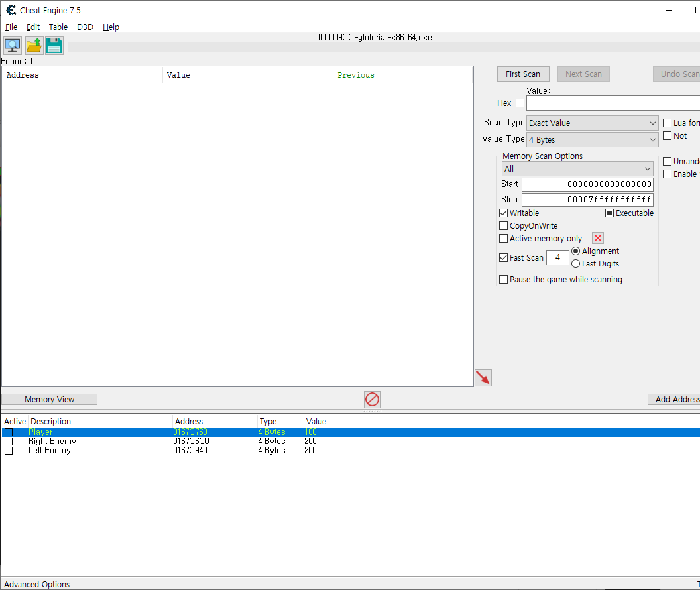The height and width of the screenshot is (590, 700).
Task: Click the Previous column header
Action: click(402, 75)
